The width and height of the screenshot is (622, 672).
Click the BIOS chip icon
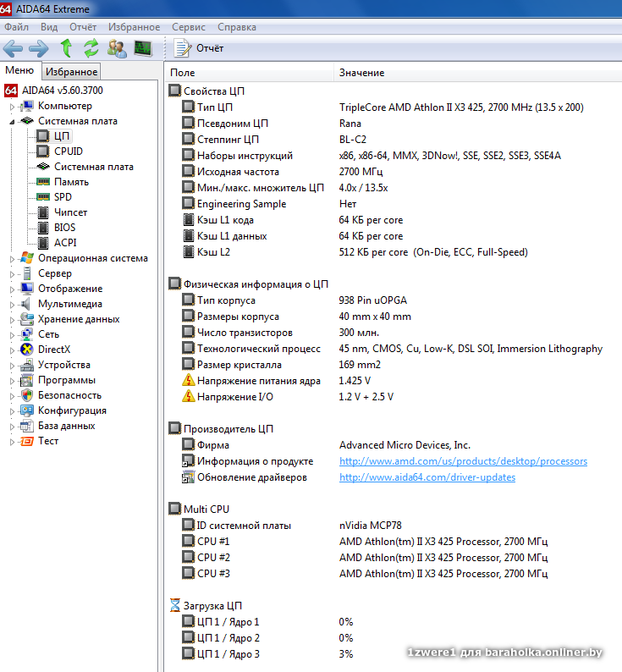click(x=43, y=228)
